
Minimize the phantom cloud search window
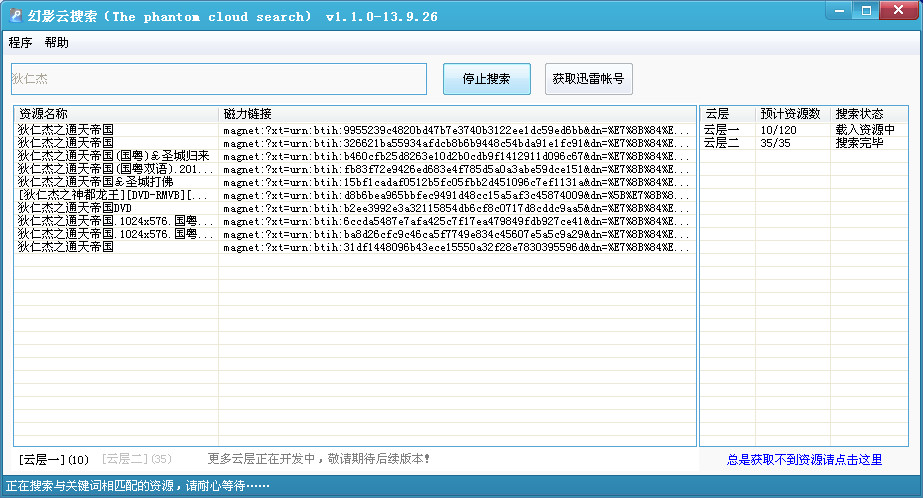click(839, 10)
